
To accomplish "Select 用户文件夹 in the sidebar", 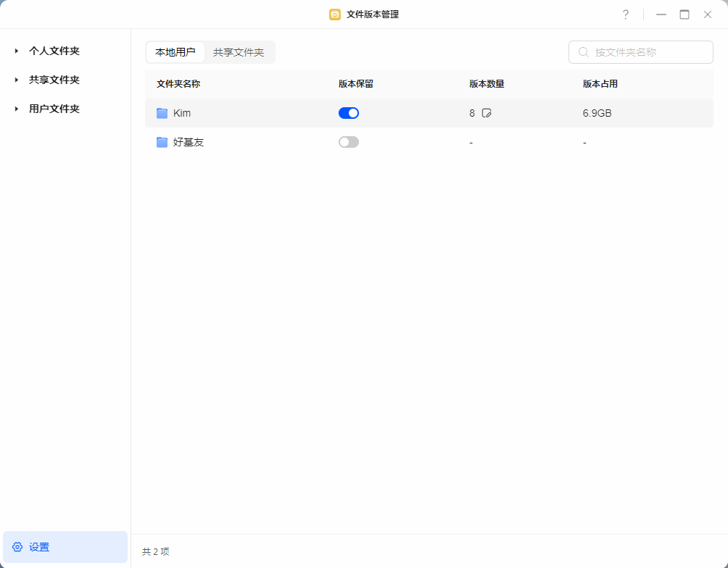I will pos(54,109).
